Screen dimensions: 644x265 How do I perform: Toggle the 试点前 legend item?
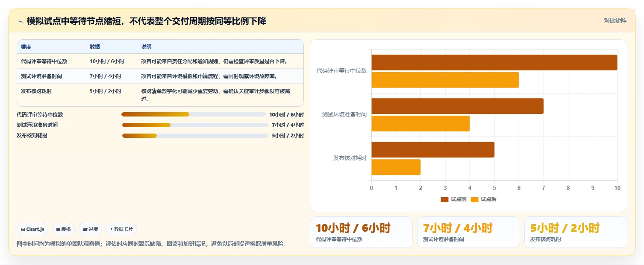(x=453, y=199)
